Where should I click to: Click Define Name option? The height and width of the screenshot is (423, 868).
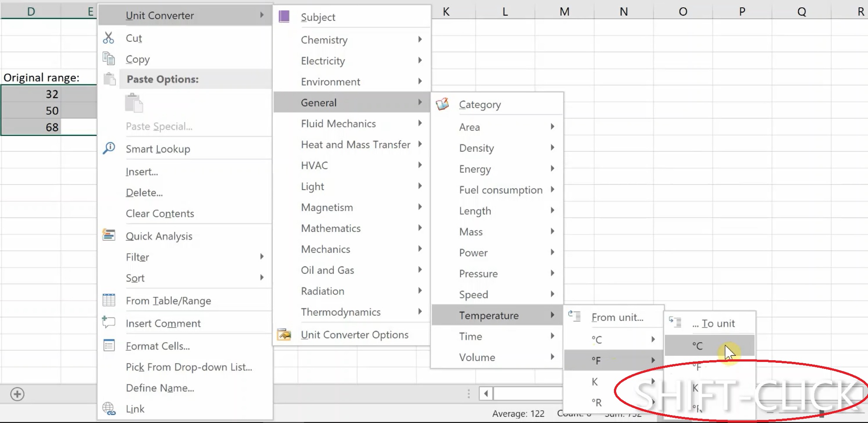[x=160, y=388]
